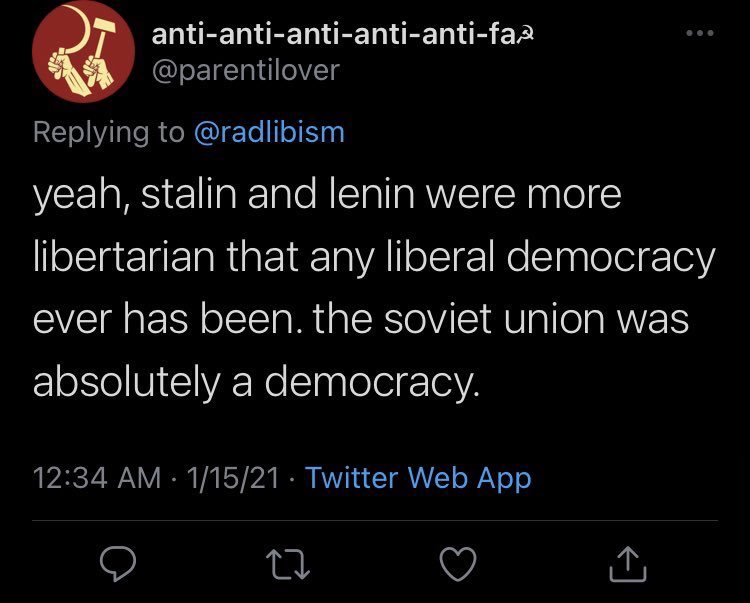Click the line 'ever has been. the soviet union'
Screen dimensions: 750x603
[361, 319]
